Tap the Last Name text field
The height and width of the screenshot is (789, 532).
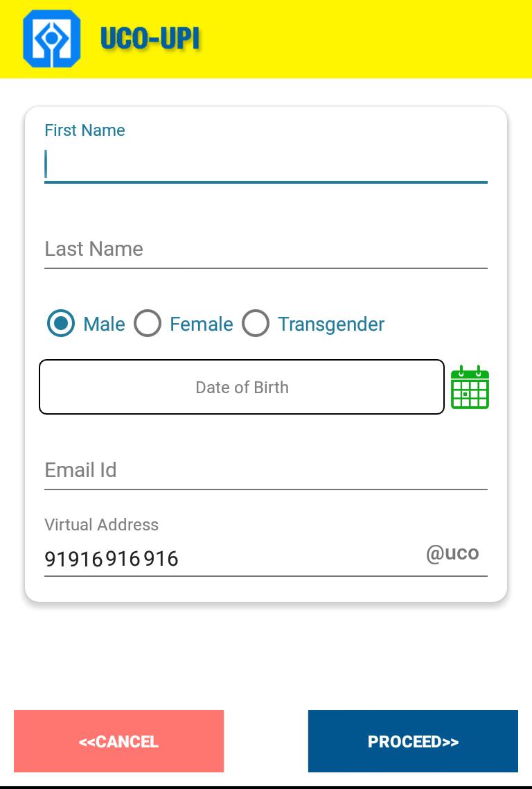tap(265, 249)
